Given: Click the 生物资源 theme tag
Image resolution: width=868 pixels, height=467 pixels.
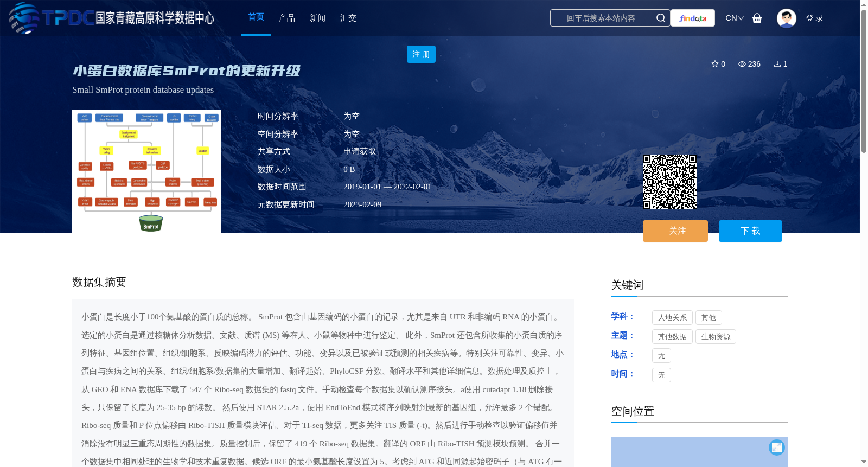Looking at the screenshot, I should point(716,336).
